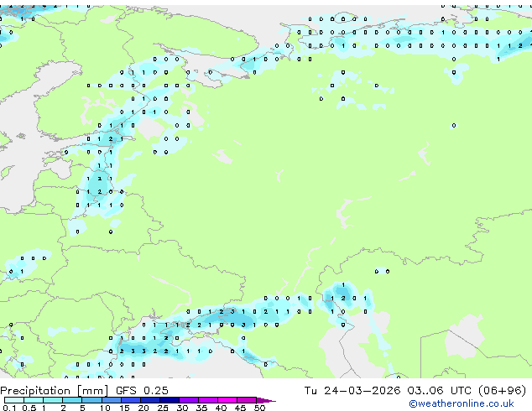The image size is (532, 411).
Task: Click the "(06+96)" forecast run text
Action: tap(502, 391)
